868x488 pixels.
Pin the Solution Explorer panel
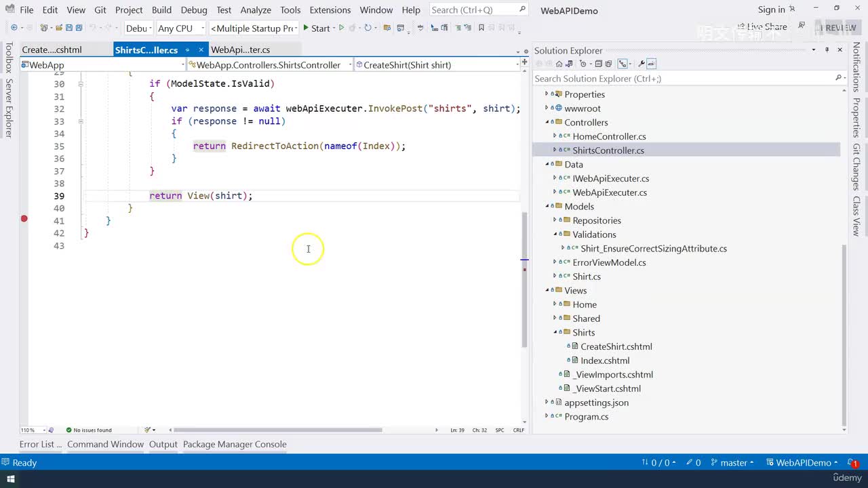click(x=827, y=50)
